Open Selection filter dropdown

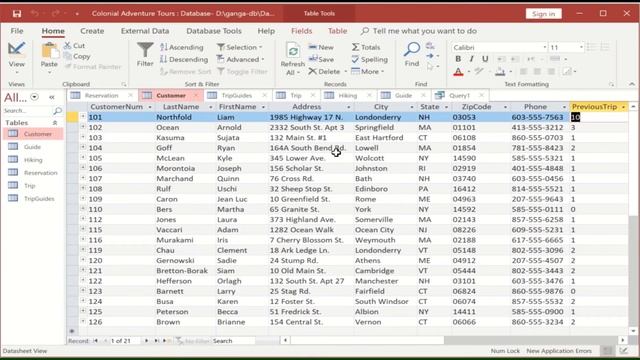240,47
